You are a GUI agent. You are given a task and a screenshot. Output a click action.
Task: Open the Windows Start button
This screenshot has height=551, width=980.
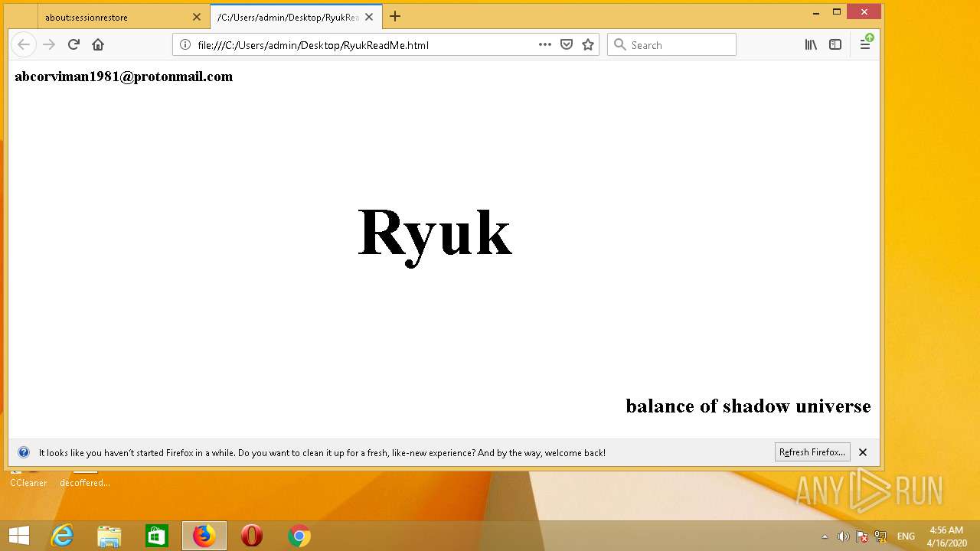(x=19, y=536)
